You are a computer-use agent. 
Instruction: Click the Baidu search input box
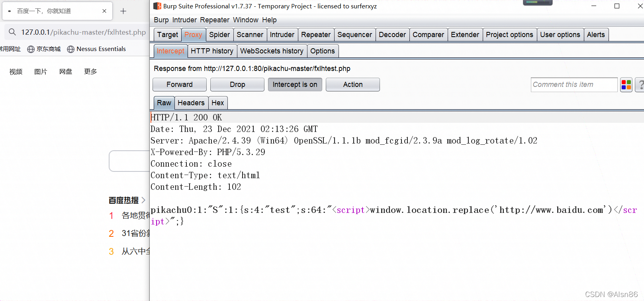click(x=129, y=161)
